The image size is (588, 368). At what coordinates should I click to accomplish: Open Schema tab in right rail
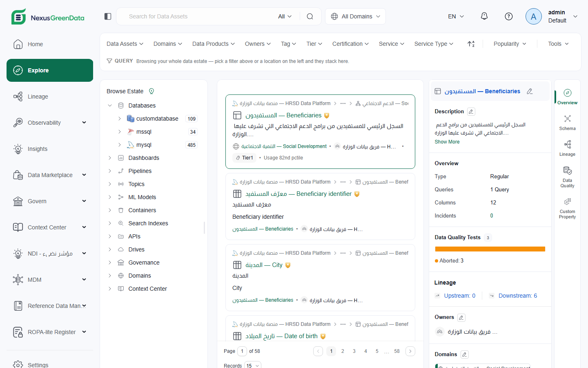(568, 123)
